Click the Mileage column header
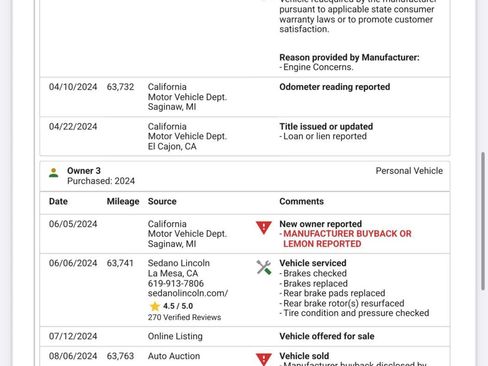Screen dimensions: 488x366 (x=123, y=201)
